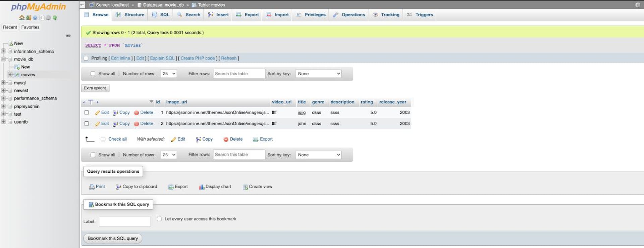644x248 pixels.
Task: Switch to the Structure tab
Action: pyautogui.click(x=130, y=15)
